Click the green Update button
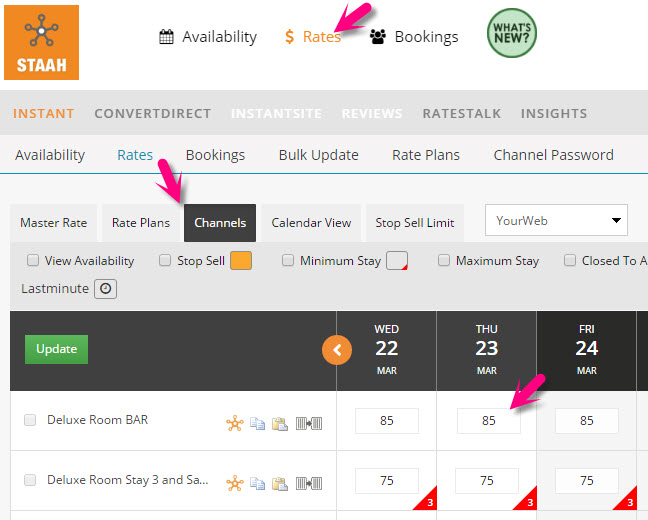The width and height of the screenshot is (648, 520). pyautogui.click(x=56, y=349)
